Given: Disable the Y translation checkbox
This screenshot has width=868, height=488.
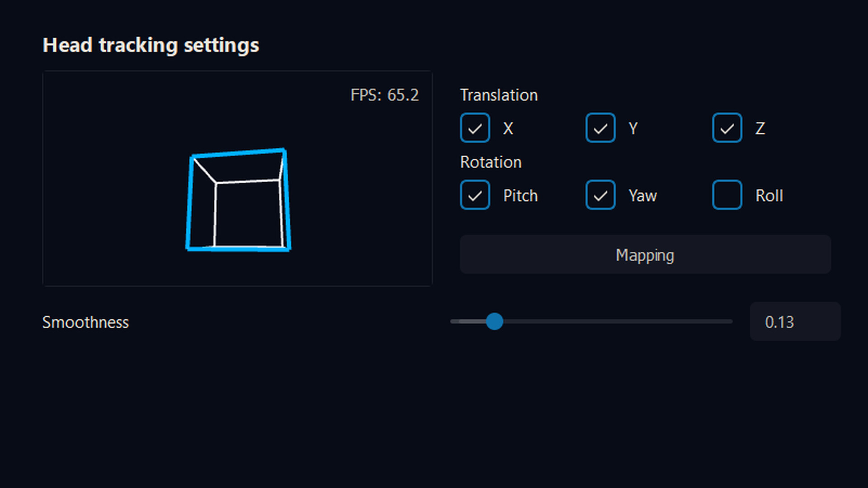Looking at the screenshot, I should click(x=600, y=128).
